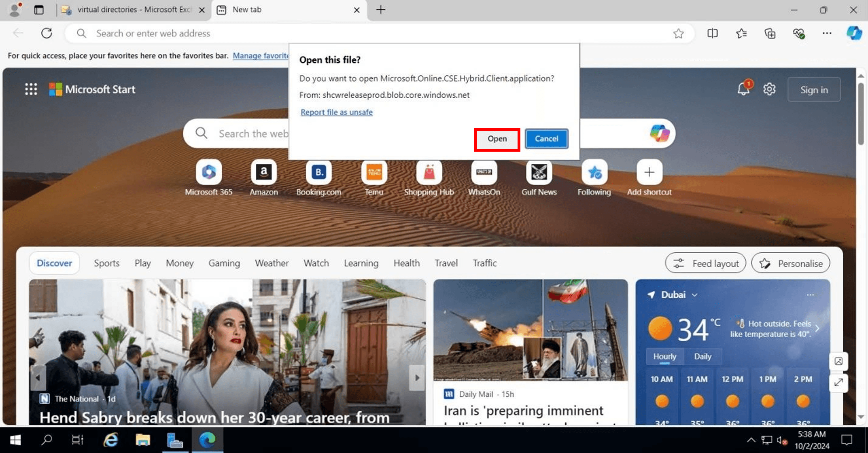Open Browser essentials heart icon

coord(799,34)
